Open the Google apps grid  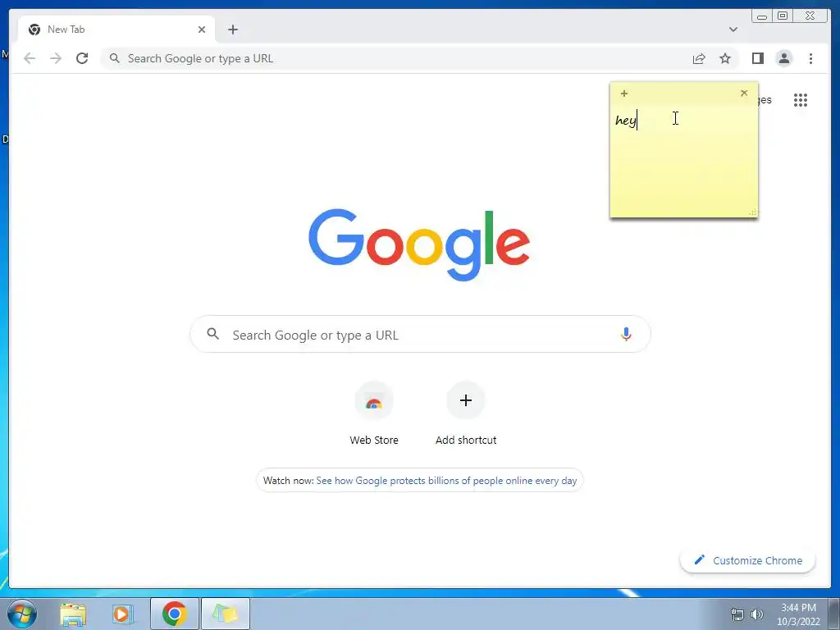(801, 100)
